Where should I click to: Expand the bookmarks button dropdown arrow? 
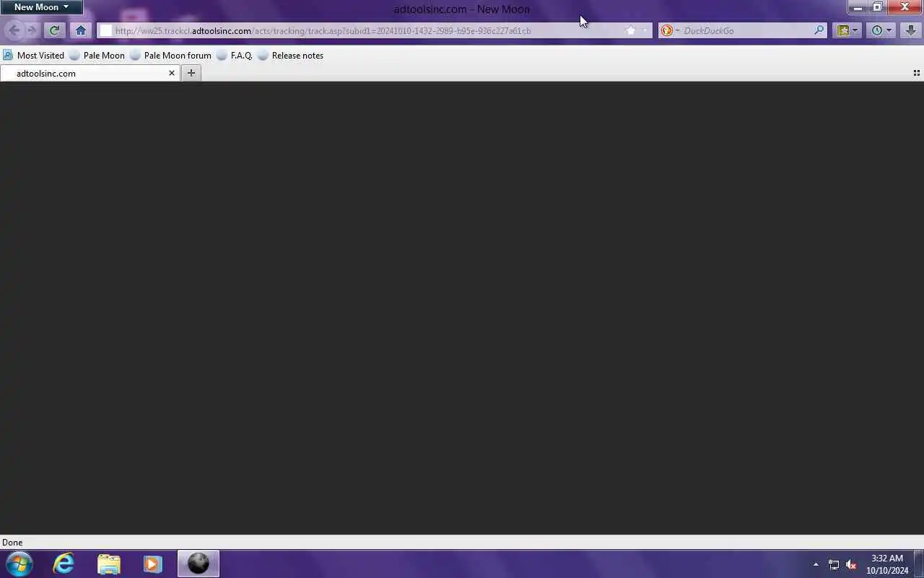point(855,30)
